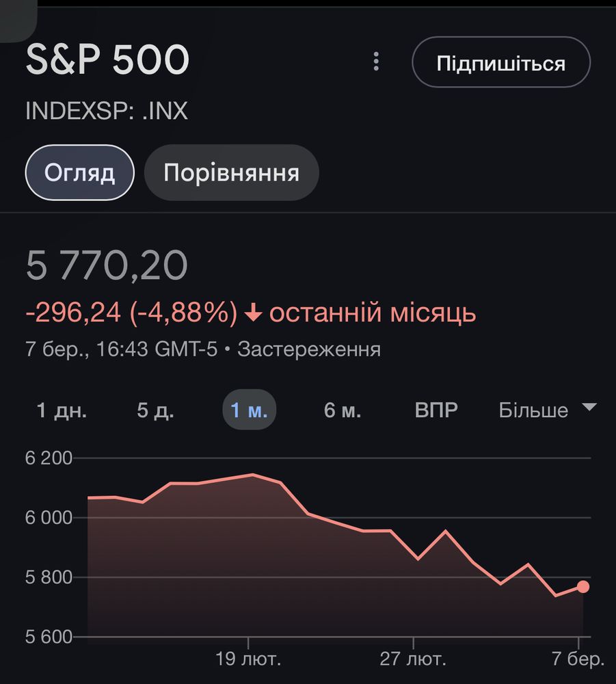This screenshot has width=616, height=684.
Task: Select the 1 дн. time range
Action: coord(62,410)
